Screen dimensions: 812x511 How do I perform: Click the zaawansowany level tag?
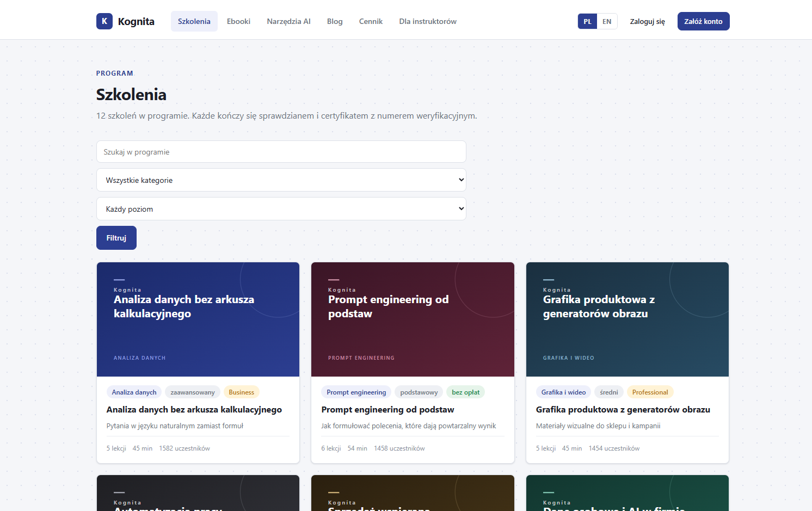coord(193,392)
